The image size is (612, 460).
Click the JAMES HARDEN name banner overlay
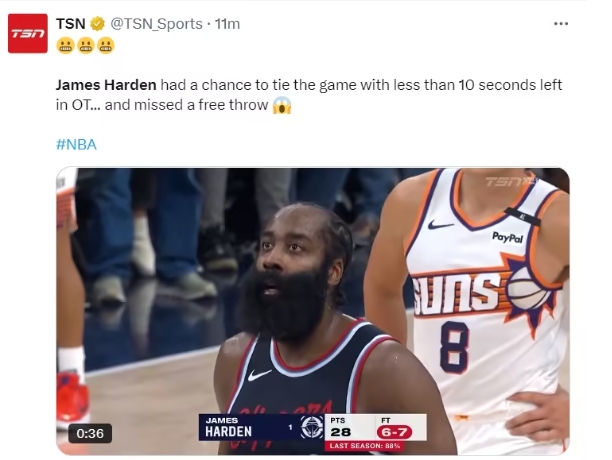coord(248,427)
